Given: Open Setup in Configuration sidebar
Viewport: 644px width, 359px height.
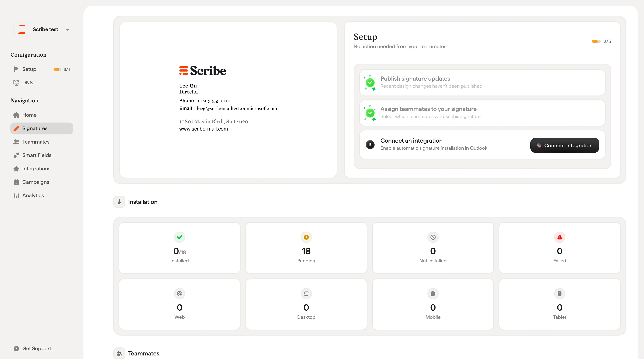Looking at the screenshot, I should (42, 69).
